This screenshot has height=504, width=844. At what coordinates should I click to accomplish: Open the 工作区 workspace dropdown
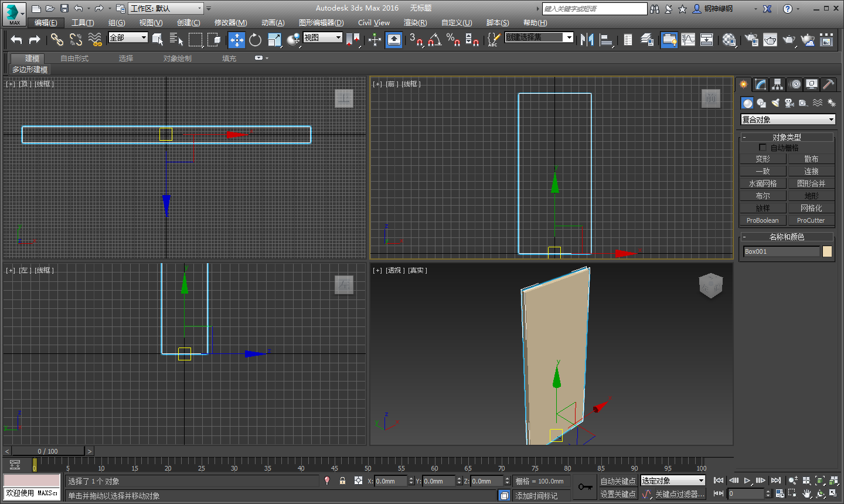(x=166, y=8)
